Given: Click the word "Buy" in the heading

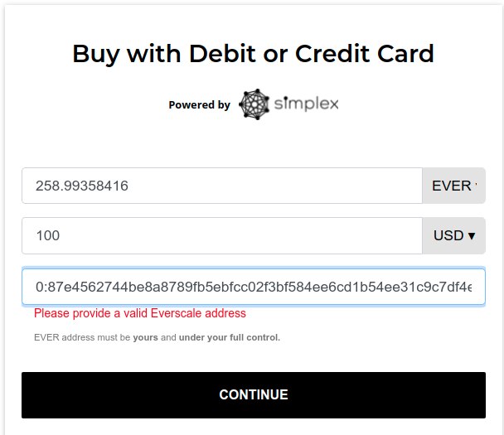Looking at the screenshot, I should tap(93, 54).
